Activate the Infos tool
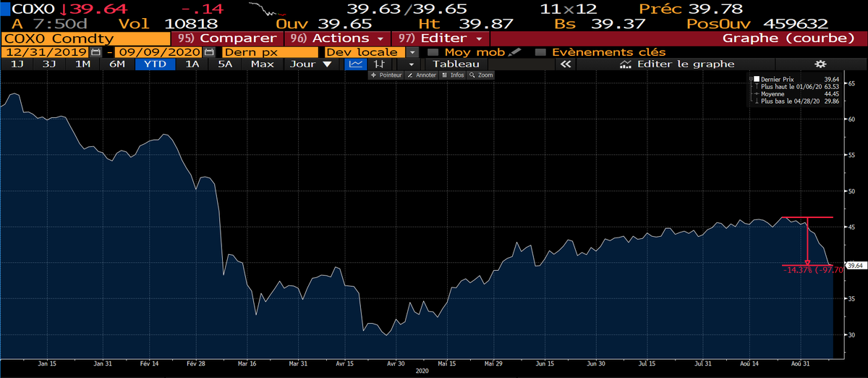 pos(454,75)
